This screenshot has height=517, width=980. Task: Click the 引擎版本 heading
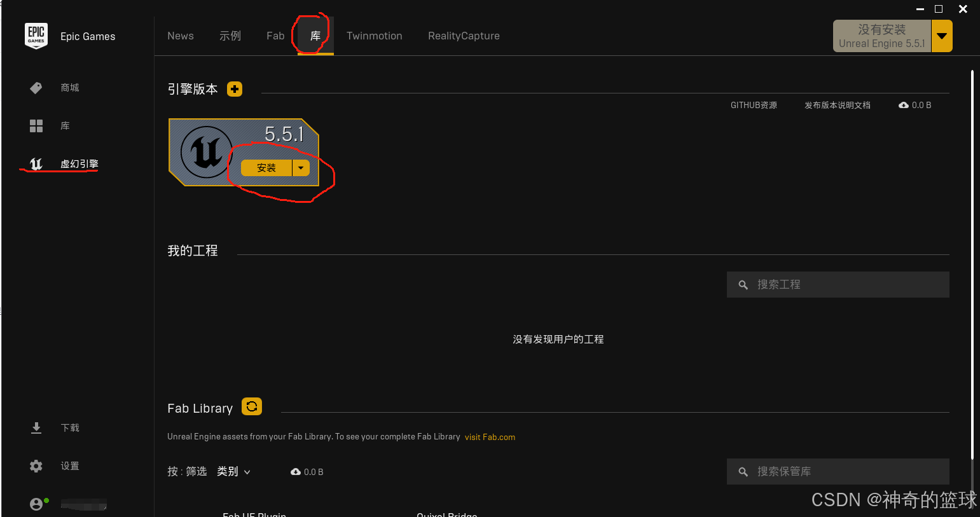(x=193, y=89)
